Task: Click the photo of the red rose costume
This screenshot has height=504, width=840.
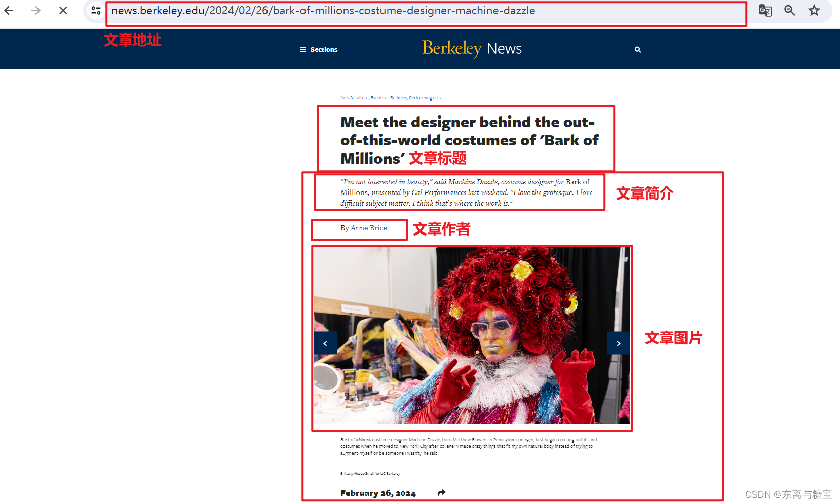Action: pyautogui.click(x=472, y=336)
